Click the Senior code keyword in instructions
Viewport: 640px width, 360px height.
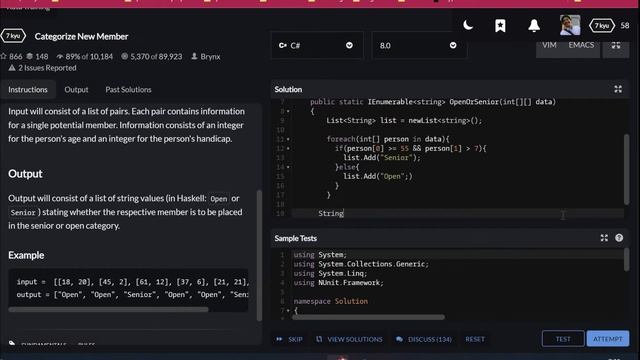coord(23,213)
